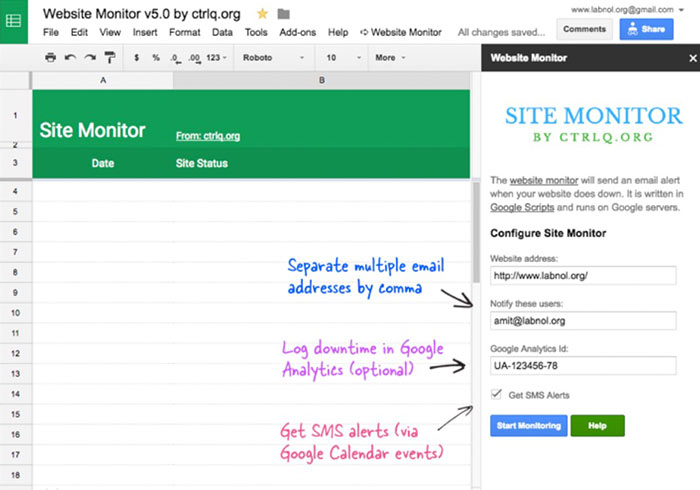Expand the More toolbar options
The height and width of the screenshot is (490, 700).
coord(390,58)
